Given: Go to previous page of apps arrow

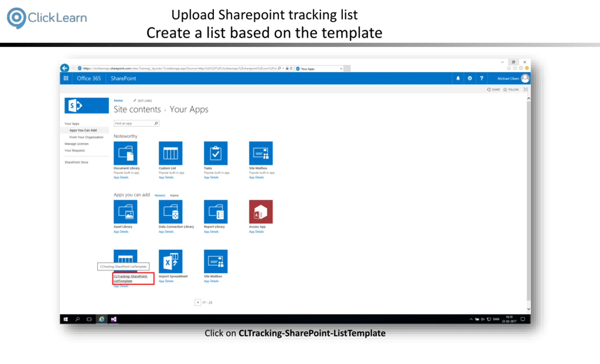Looking at the screenshot, I should pos(198,302).
